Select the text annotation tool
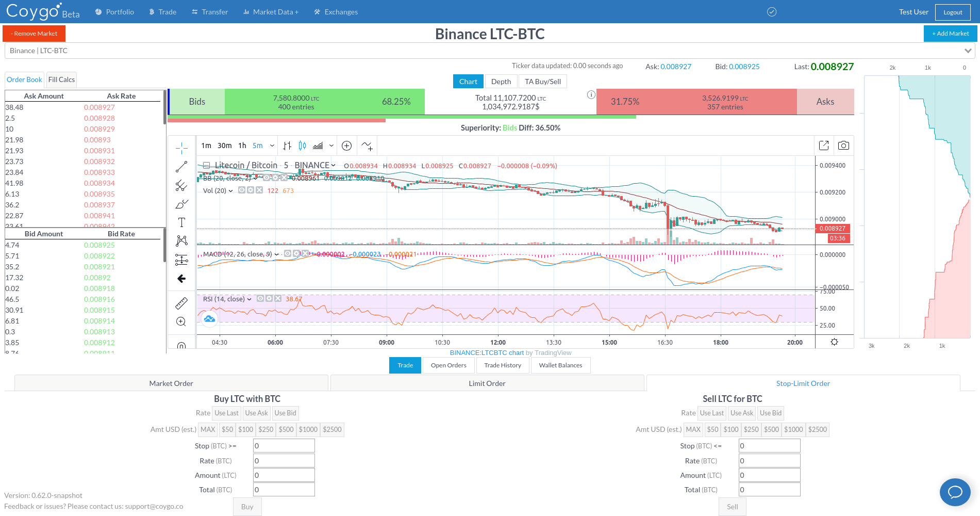The height and width of the screenshot is (516, 980). coord(181,222)
